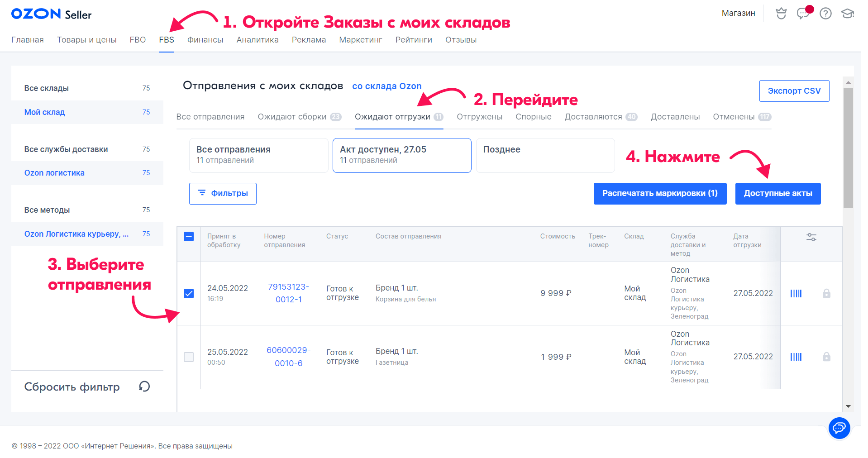Switch to Ожидают сборки tab
This screenshot has height=458, width=868.
point(300,117)
